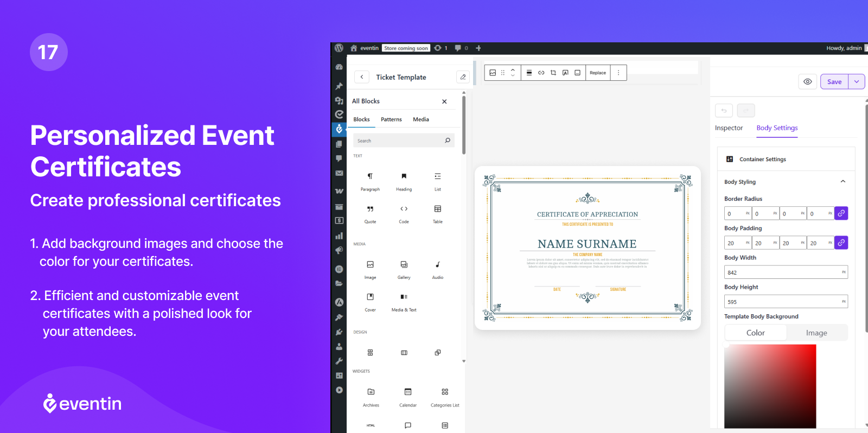Click Add text over image toolbar icon

click(x=565, y=73)
